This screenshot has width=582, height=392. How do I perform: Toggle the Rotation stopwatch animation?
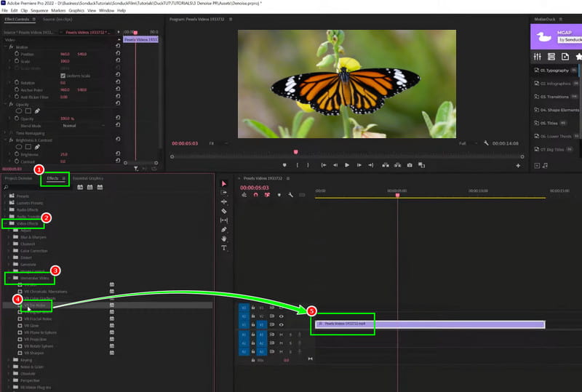pyautogui.click(x=17, y=82)
